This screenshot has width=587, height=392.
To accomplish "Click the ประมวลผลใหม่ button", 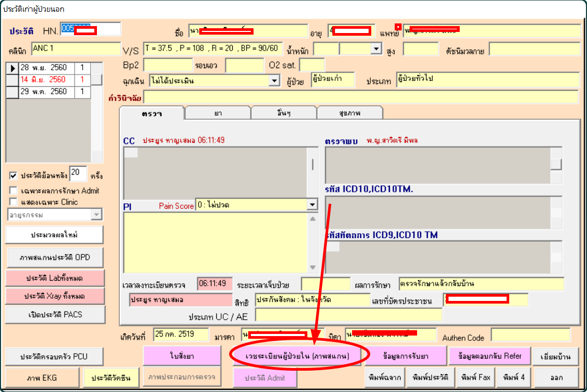I will click(x=55, y=235).
